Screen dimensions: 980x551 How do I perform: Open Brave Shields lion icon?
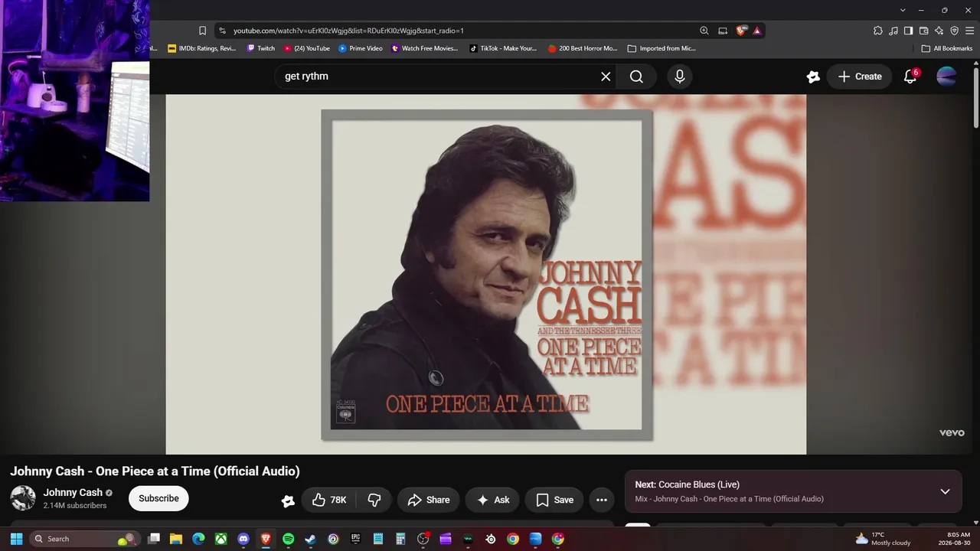coord(741,31)
